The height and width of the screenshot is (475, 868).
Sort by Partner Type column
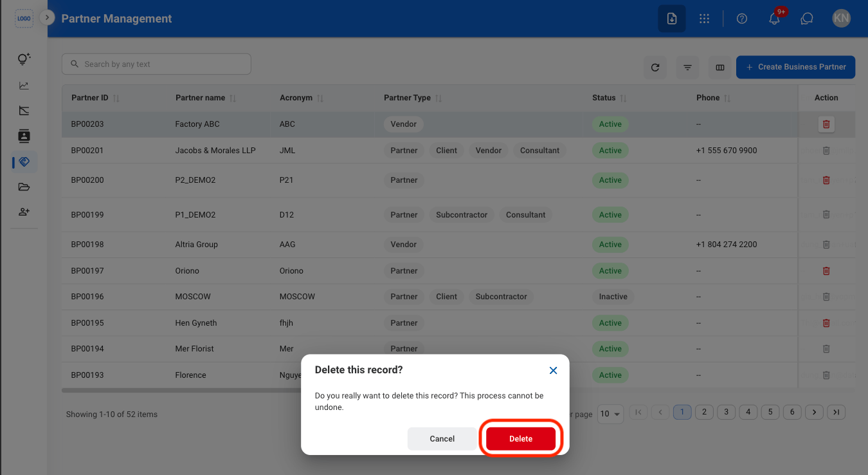pos(413,98)
